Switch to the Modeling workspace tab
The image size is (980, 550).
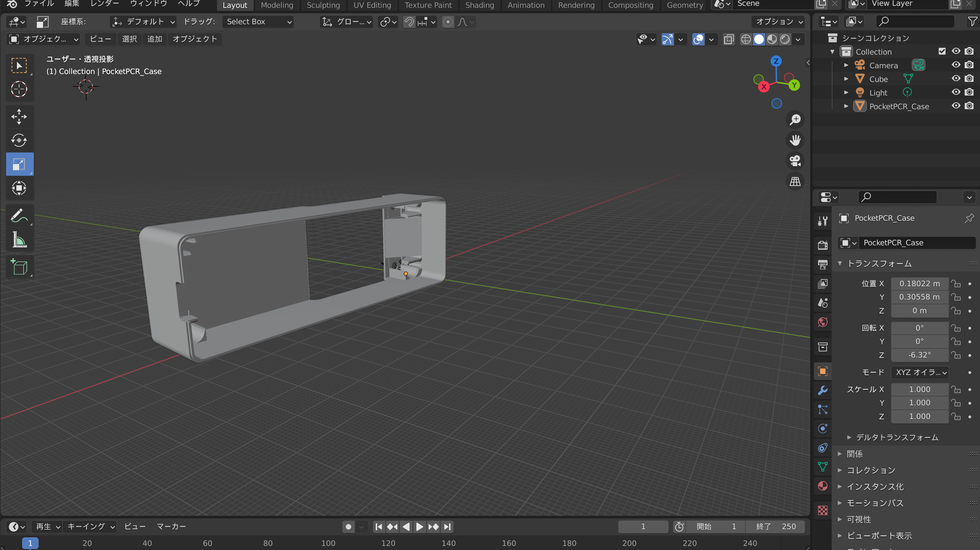(277, 5)
